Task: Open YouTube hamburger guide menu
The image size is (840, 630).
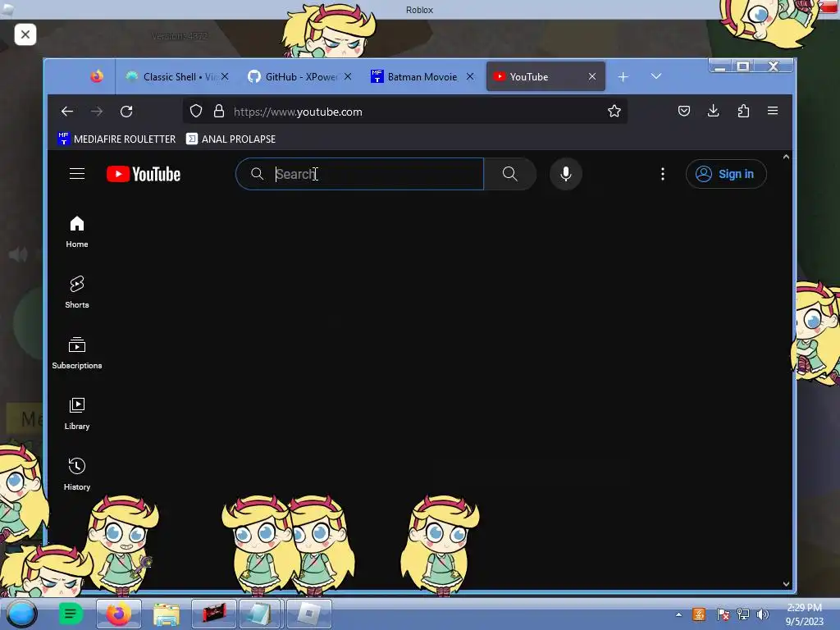Action: point(77,174)
